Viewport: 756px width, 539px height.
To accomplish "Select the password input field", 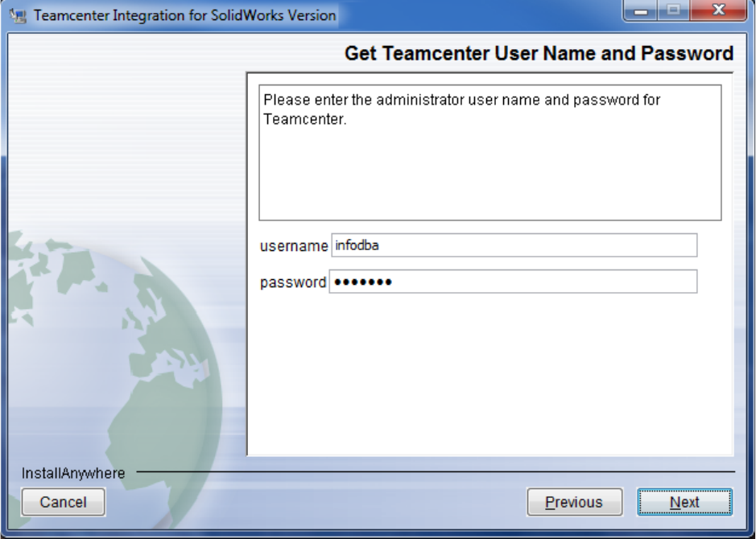I will tap(513, 282).
